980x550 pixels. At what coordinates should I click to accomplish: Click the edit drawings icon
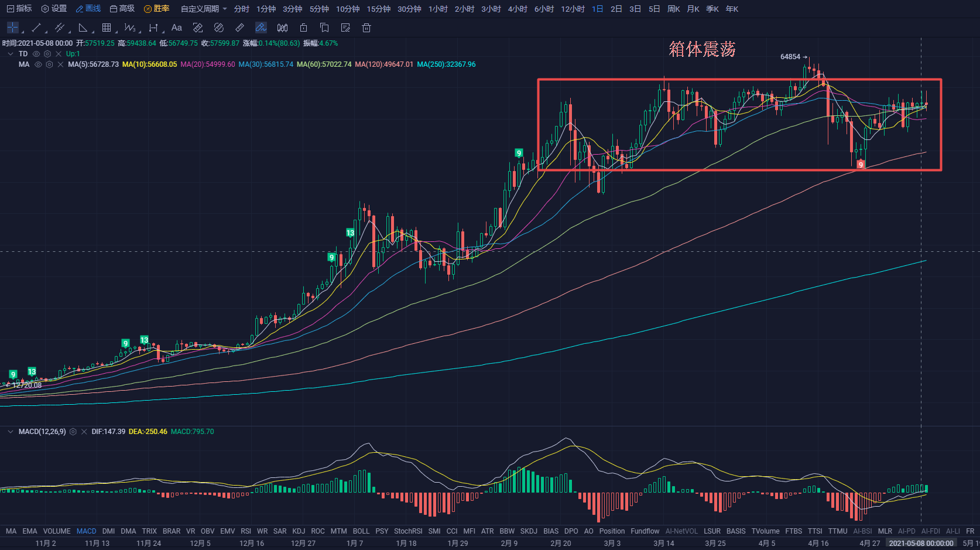345,28
